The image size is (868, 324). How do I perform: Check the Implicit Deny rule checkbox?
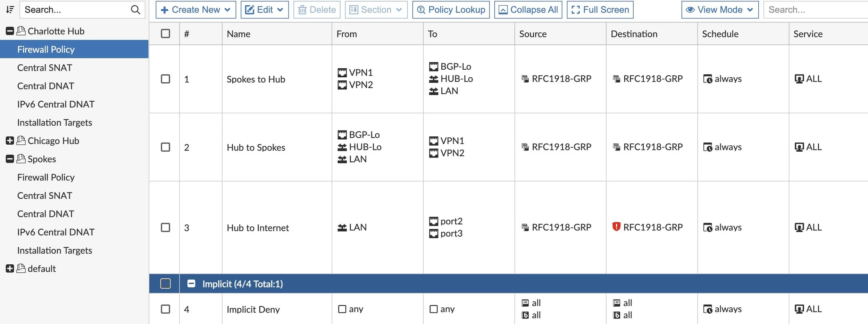click(x=166, y=309)
